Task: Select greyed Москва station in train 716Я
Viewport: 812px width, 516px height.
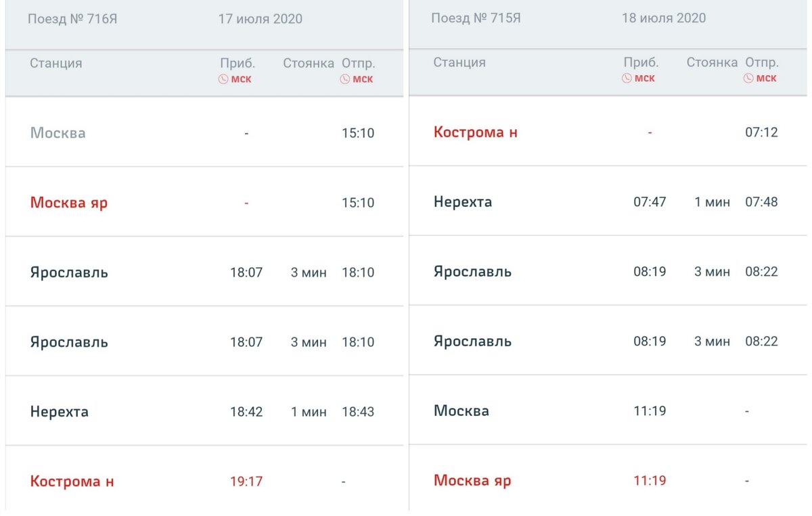Action: [x=58, y=133]
